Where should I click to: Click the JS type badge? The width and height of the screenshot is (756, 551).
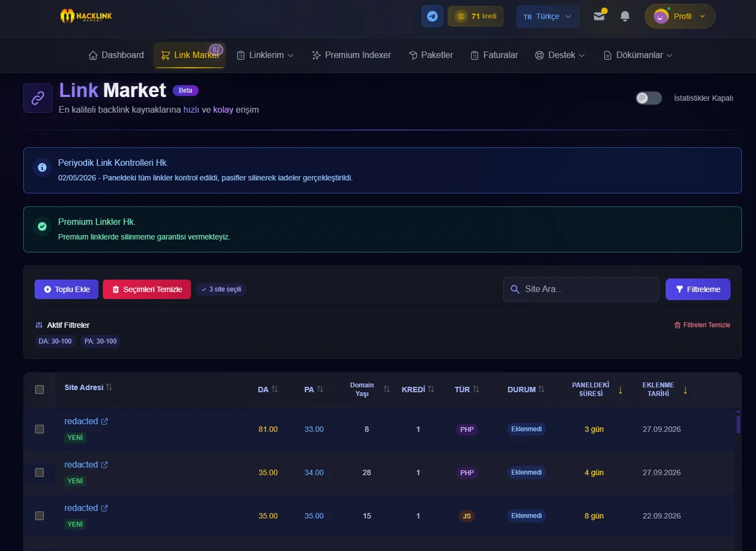click(467, 516)
